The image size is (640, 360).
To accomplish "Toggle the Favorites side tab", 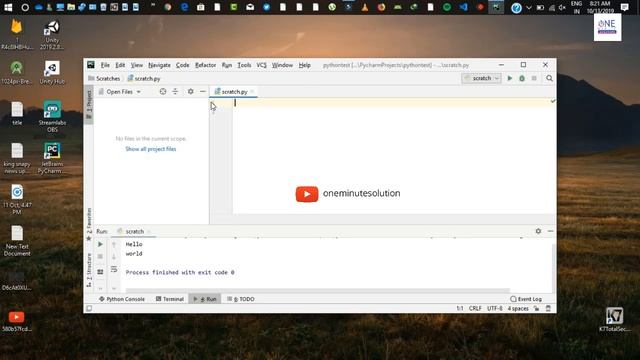I will [x=89, y=224].
